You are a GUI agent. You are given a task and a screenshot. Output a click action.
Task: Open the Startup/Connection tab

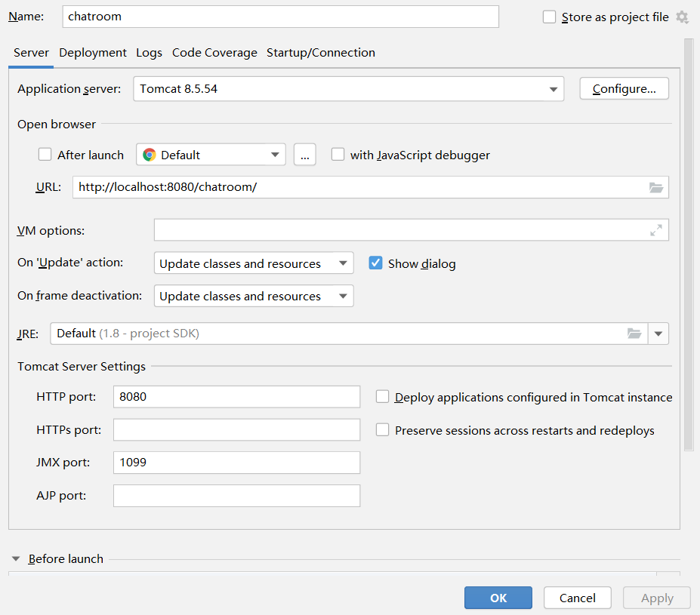[320, 53]
